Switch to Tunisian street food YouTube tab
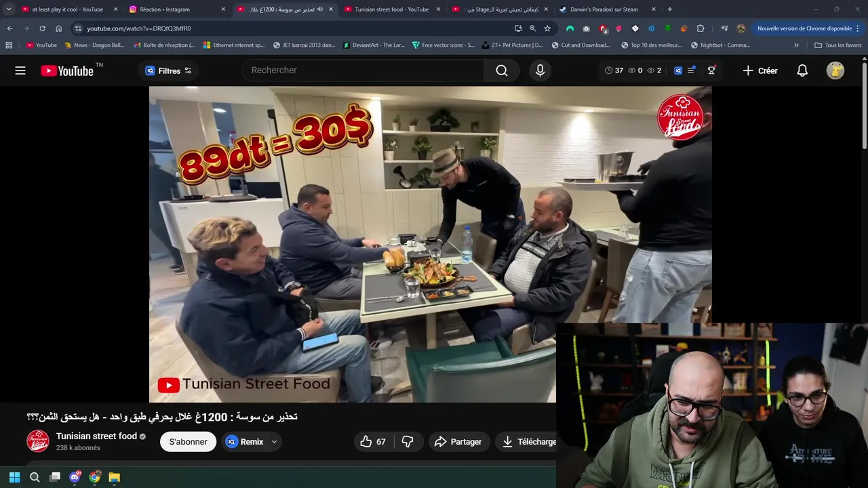Screen dimensions: 868x488 (x=392, y=9)
